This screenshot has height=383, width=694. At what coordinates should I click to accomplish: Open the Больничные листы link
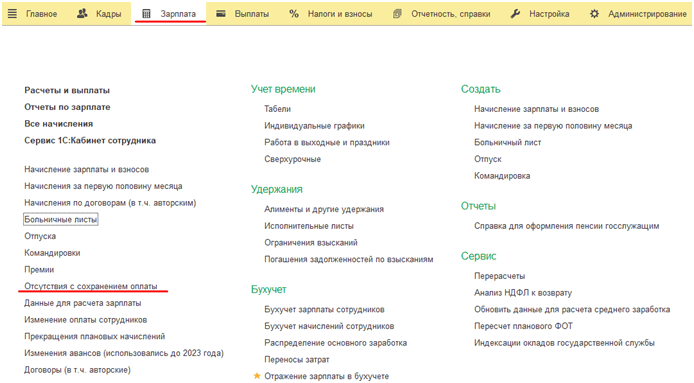pos(61,219)
